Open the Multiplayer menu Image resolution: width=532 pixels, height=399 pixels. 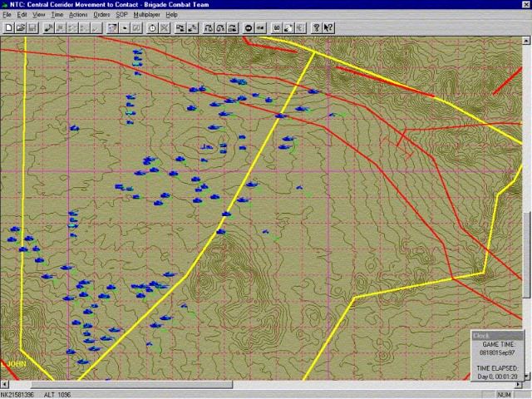point(147,15)
